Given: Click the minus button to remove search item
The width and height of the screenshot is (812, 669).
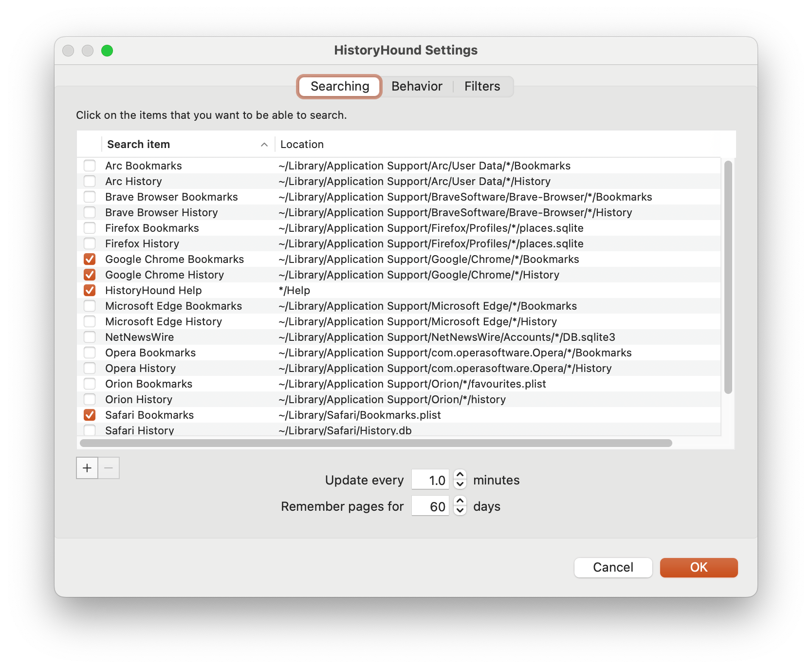Looking at the screenshot, I should [109, 468].
